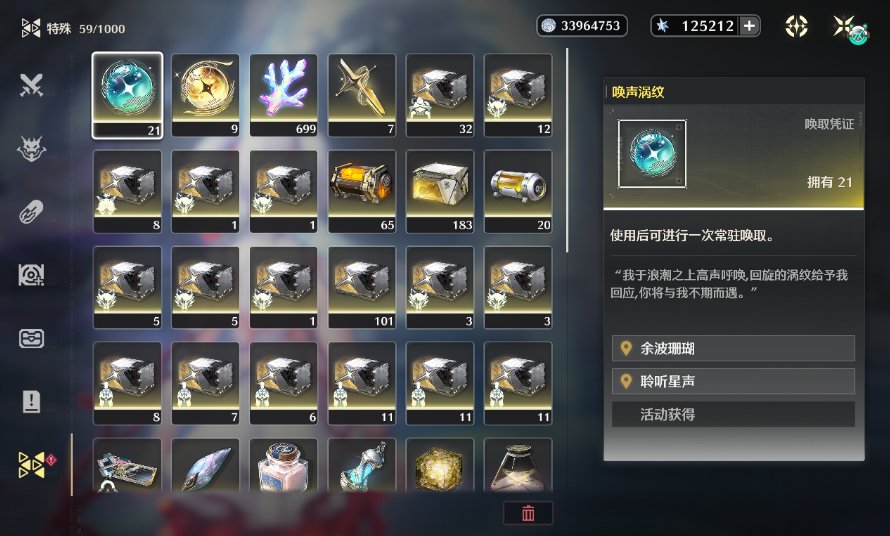Viewport: 890px width, 536px height.
Task: Select the echoes category demon mask icon
Action: (x=31, y=149)
